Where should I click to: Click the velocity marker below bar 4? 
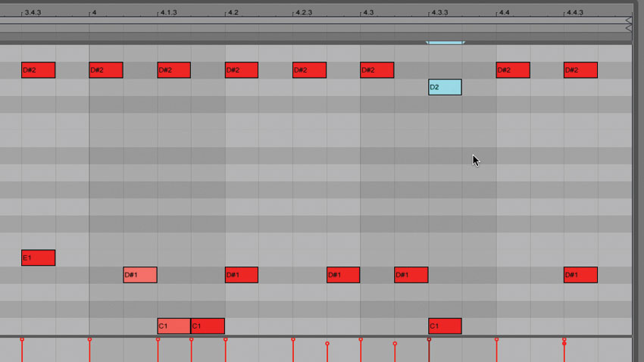(x=89, y=339)
